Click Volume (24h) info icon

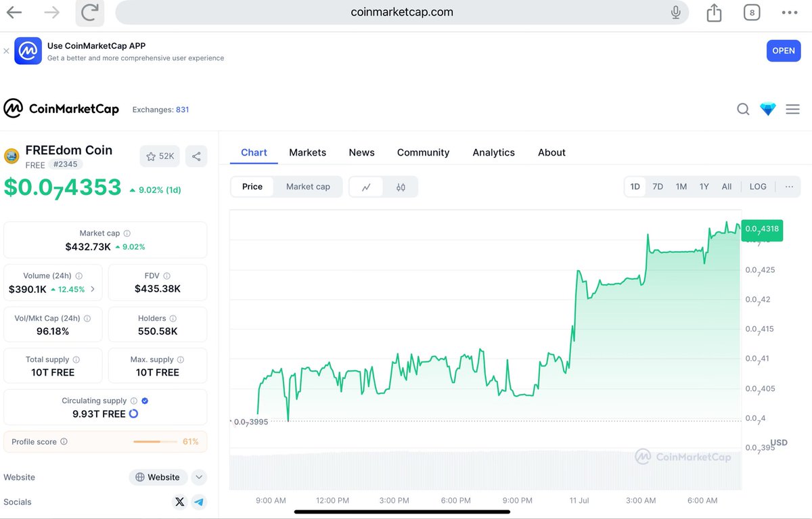79,276
